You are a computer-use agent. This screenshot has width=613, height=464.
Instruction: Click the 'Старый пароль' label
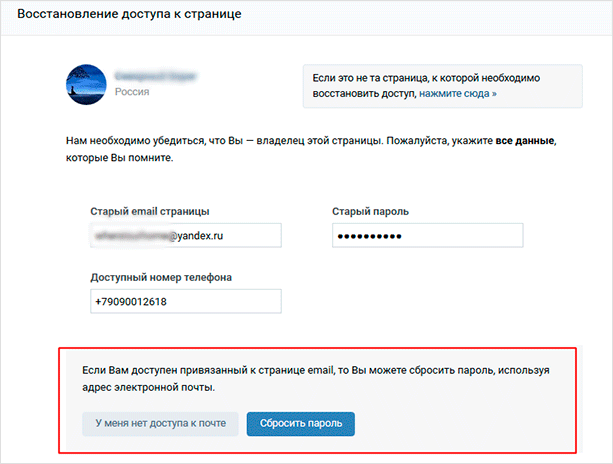coord(370,211)
